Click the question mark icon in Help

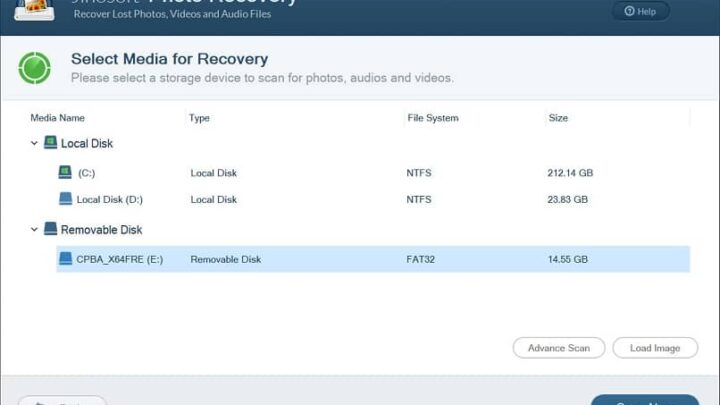629,11
